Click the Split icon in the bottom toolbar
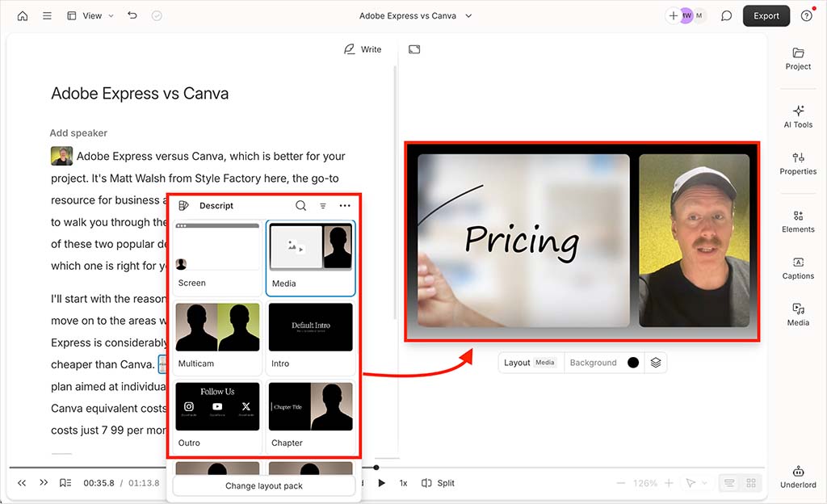This screenshot has width=827, height=504. pyautogui.click(x=438, y=482)
